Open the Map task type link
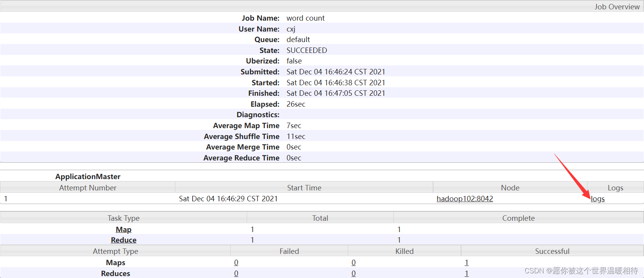The height and width of the screenshot is (278, 644). pyautogui.click(x=124, y=230)
